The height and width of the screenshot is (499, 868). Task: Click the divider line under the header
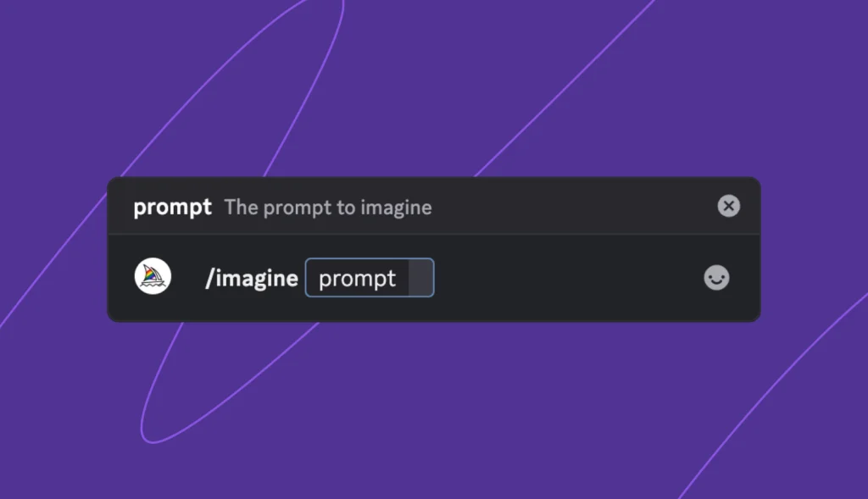434,234
